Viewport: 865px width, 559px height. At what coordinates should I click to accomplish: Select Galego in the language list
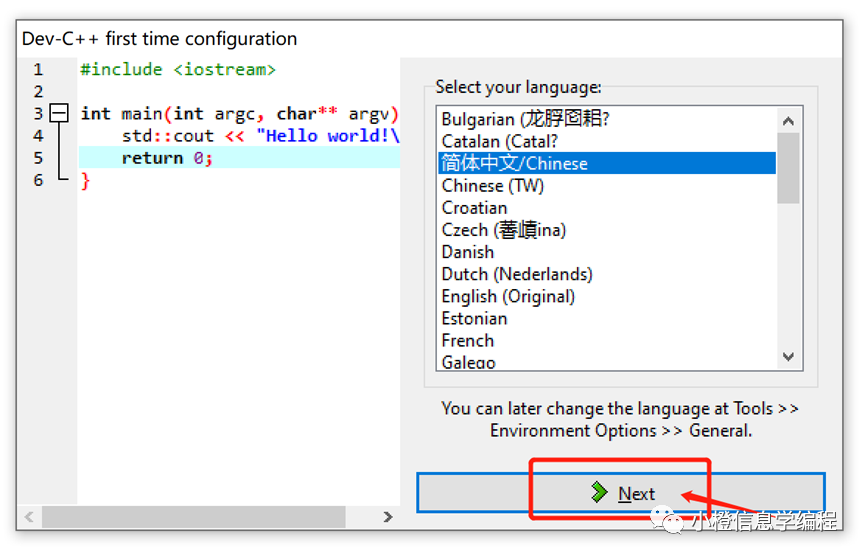(x=607, y=361)
